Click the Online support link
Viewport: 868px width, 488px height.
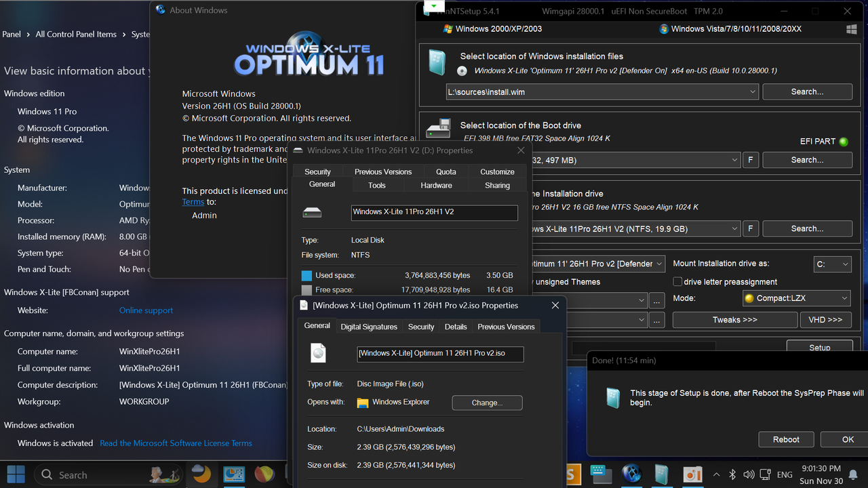(145, 310)
